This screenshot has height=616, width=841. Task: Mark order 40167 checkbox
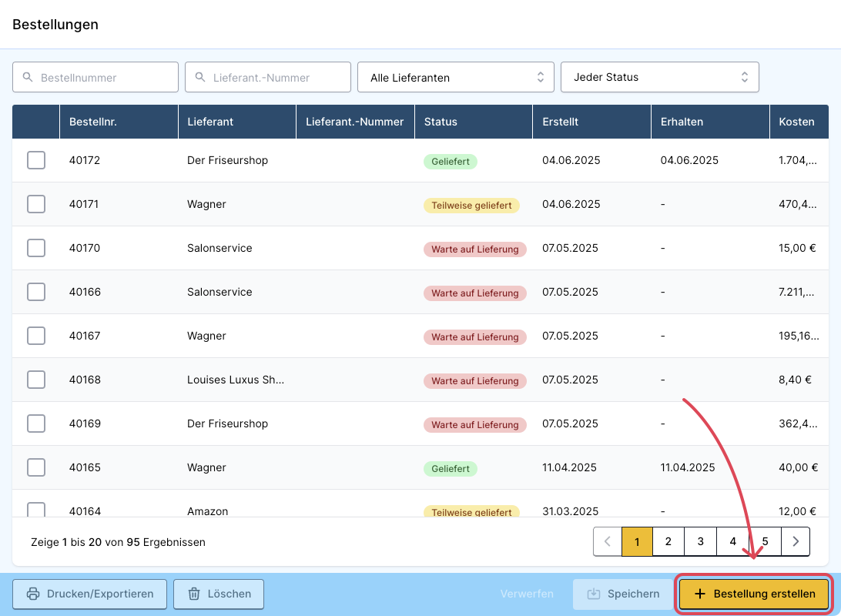pos(36,336)
